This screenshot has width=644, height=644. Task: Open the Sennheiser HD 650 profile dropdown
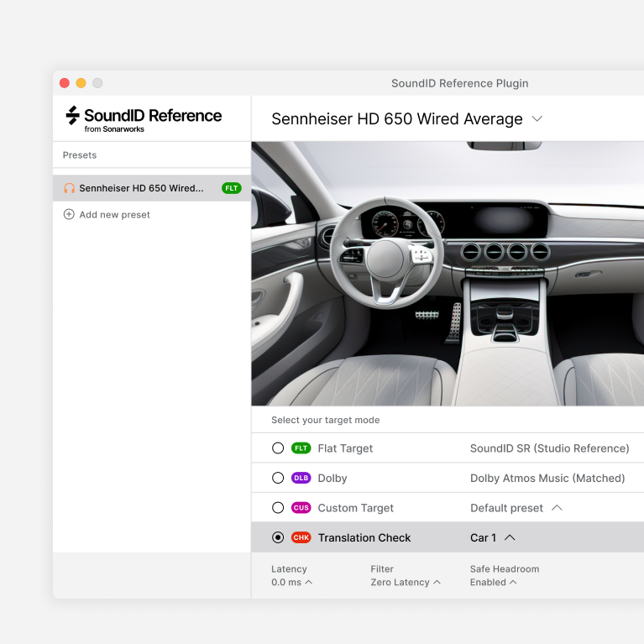coord(537,119)
